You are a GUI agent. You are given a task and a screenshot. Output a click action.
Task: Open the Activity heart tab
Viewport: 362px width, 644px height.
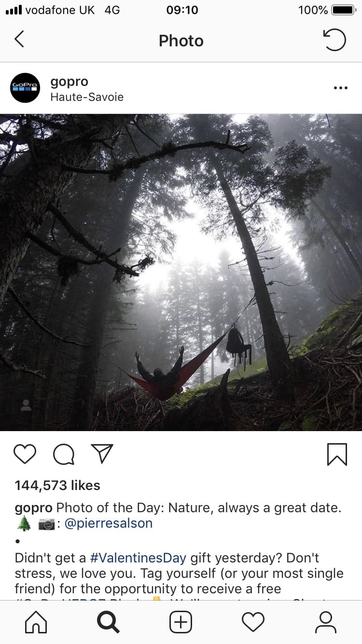tap(253, 622)
